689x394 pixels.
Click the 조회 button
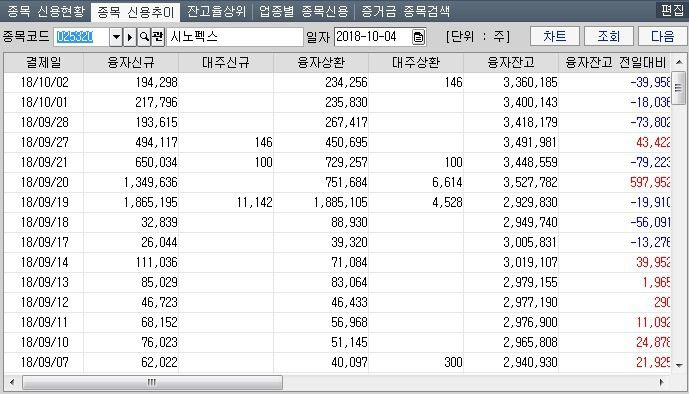[609, 36]
